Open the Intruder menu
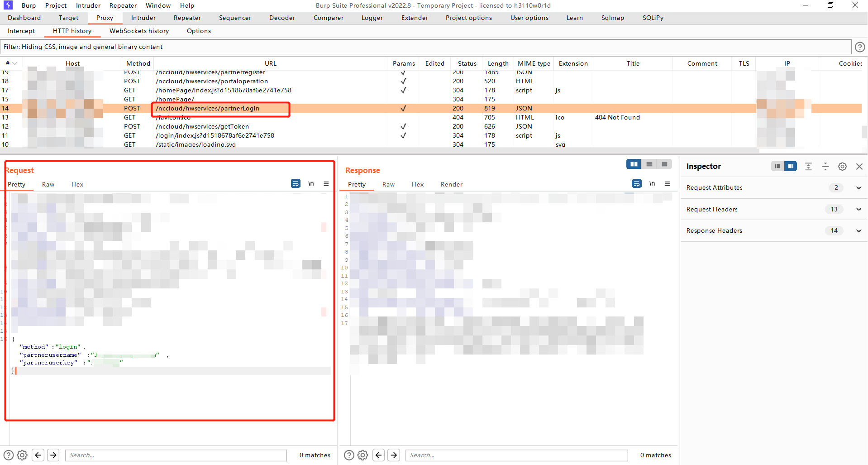This screenshot has height=465, width=868. [x=88, y=5]
